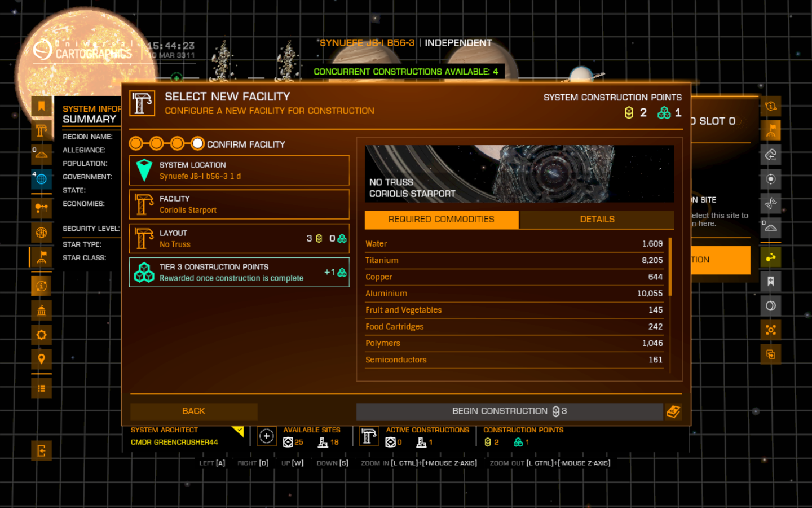Click the Polymers commodity row
This screenshot has width=812, height=508.
click(x=514, y=343)
